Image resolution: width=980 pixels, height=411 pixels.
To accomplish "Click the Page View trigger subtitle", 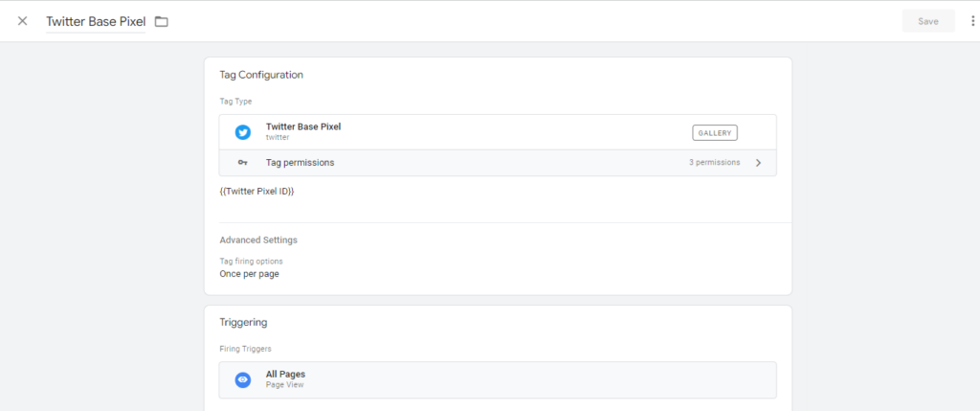I will pyautogui.click(x=285, y=385).
